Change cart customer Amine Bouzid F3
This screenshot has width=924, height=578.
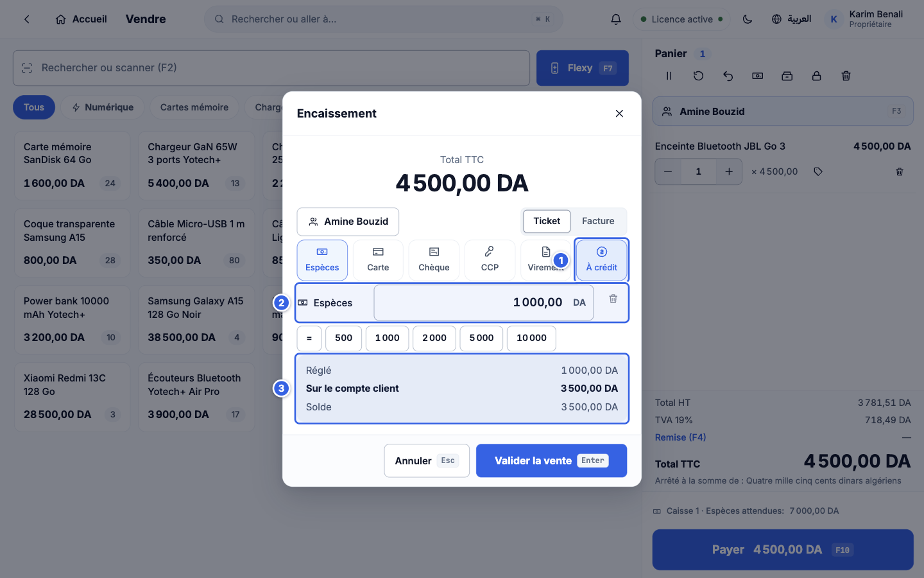(783, 111)
